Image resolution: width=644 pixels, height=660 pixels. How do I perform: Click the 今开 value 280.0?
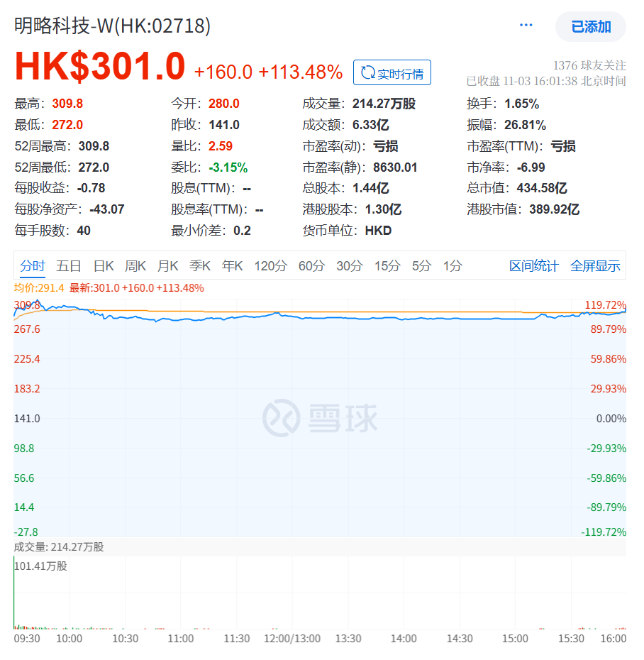[x=224, y=104]
